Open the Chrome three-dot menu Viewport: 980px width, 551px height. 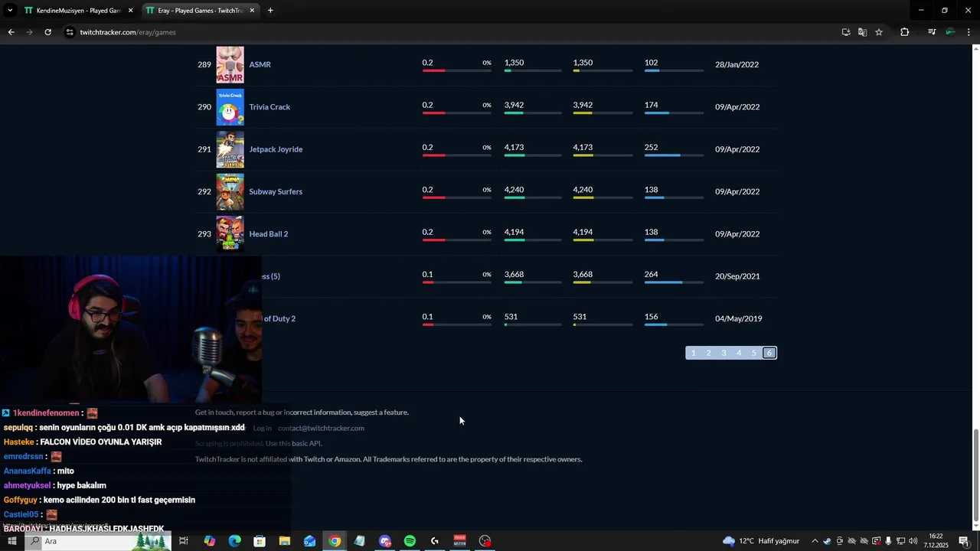(969, 32)
